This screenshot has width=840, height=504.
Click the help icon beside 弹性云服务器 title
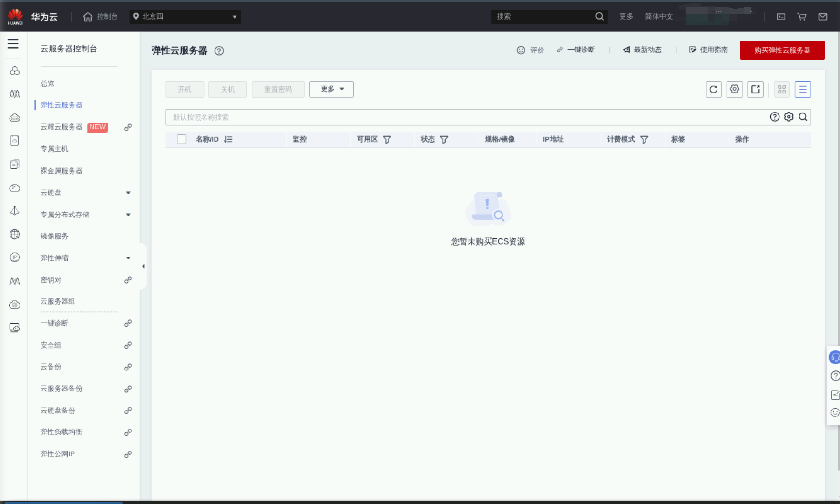point(219,51)
